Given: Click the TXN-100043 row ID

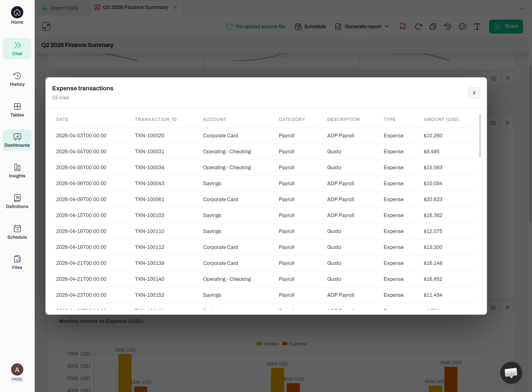Looking at the screenshot, I should click(150, 184).
